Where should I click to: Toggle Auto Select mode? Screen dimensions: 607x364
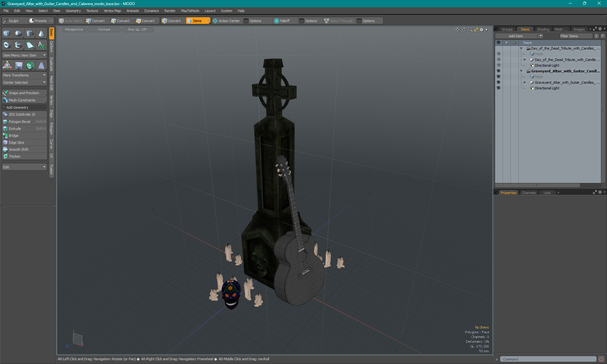[x=71, y=21]
